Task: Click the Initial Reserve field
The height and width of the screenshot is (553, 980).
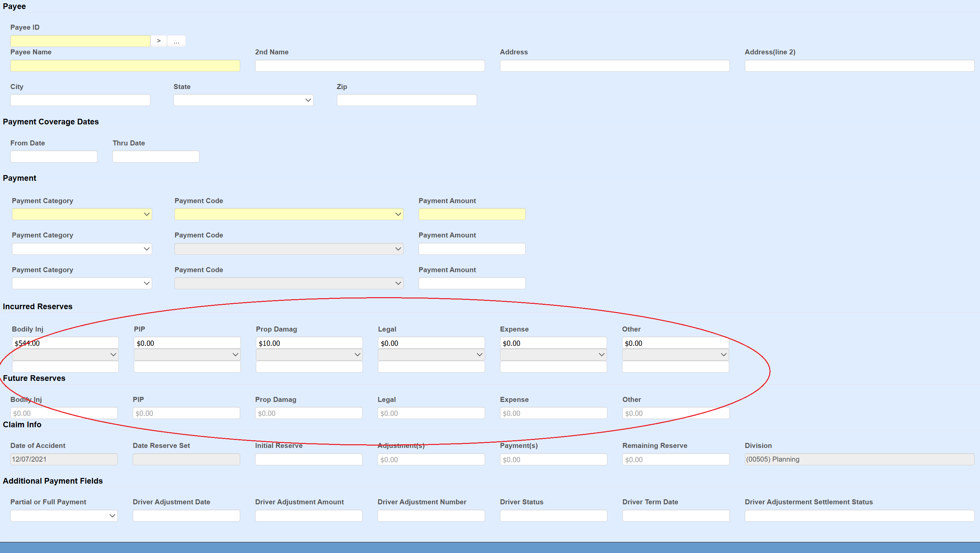Action: [309, 459]
